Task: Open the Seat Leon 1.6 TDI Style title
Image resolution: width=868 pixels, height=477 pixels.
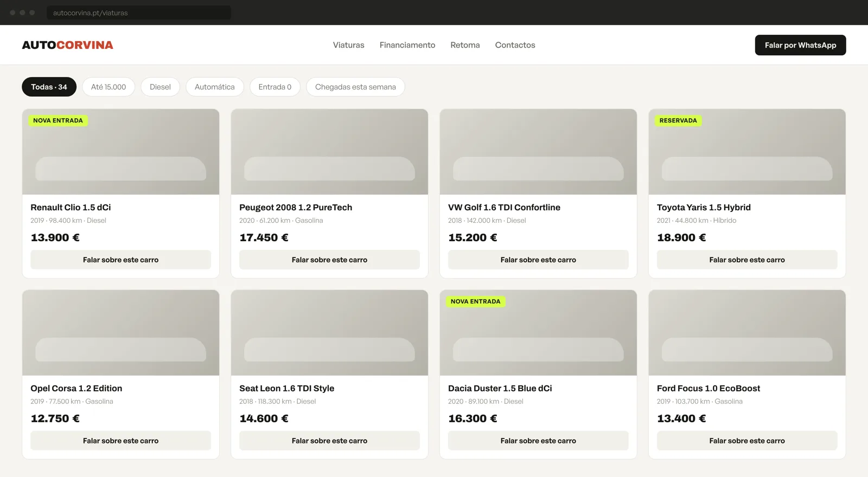Action: (x=286, y=389)
